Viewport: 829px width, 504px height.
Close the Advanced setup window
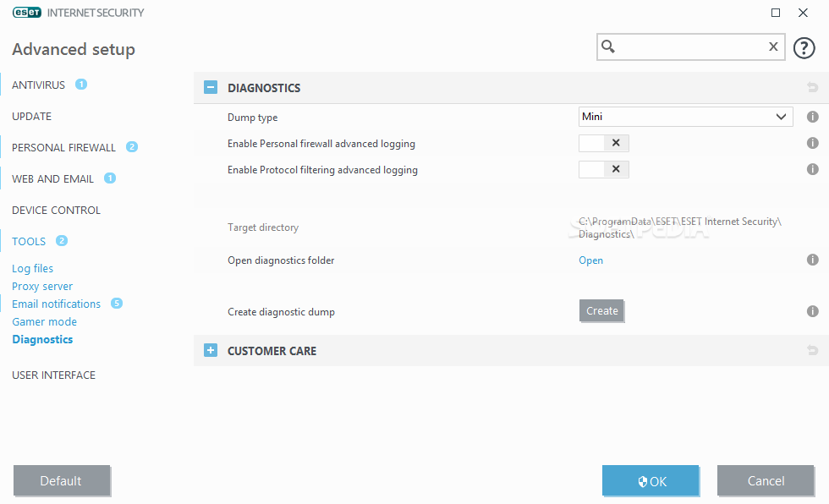pos(803,13)
